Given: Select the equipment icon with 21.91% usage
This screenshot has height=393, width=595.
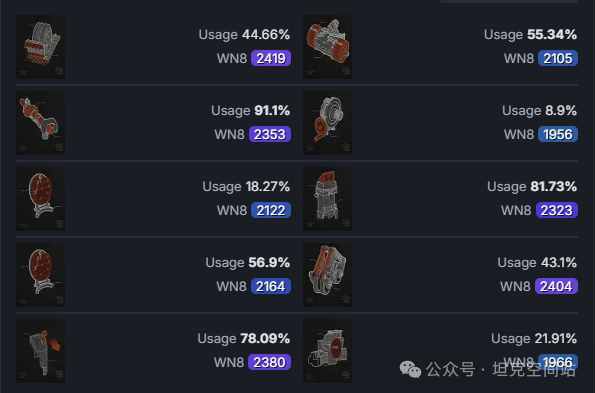Looking at the screenshot, I should coord(327,351).
